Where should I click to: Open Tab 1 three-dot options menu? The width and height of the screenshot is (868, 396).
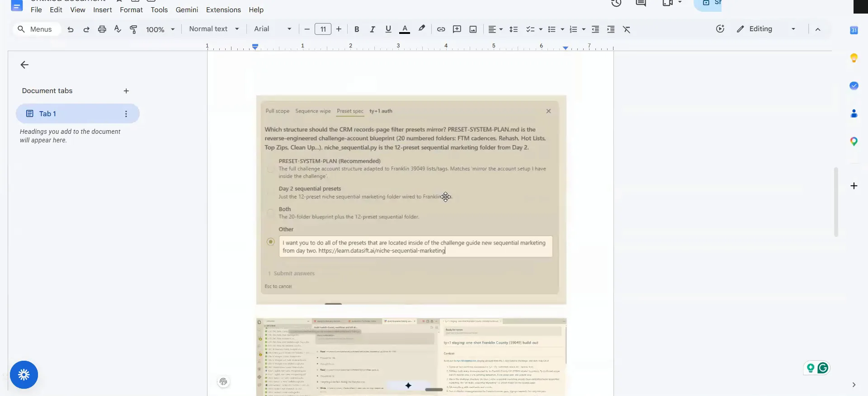126,114
